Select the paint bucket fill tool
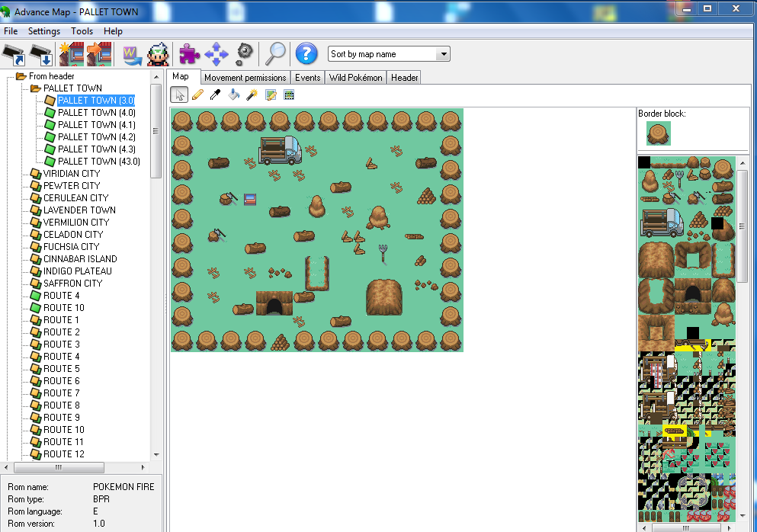 pos(234,95)
